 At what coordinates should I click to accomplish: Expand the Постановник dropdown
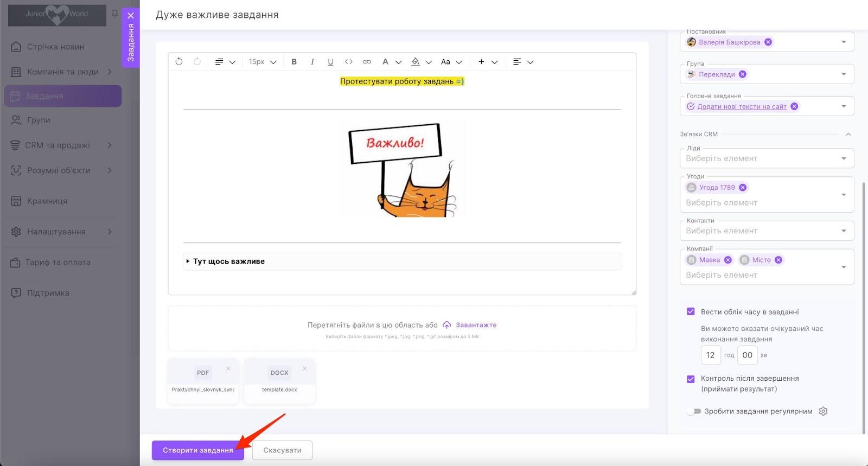(x=844, y=42)
